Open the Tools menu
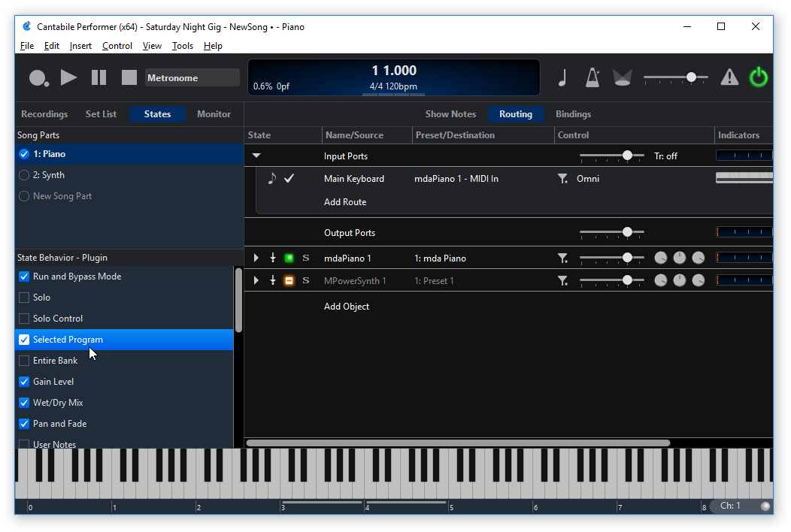The image size is (791, 532). (182, 46)
